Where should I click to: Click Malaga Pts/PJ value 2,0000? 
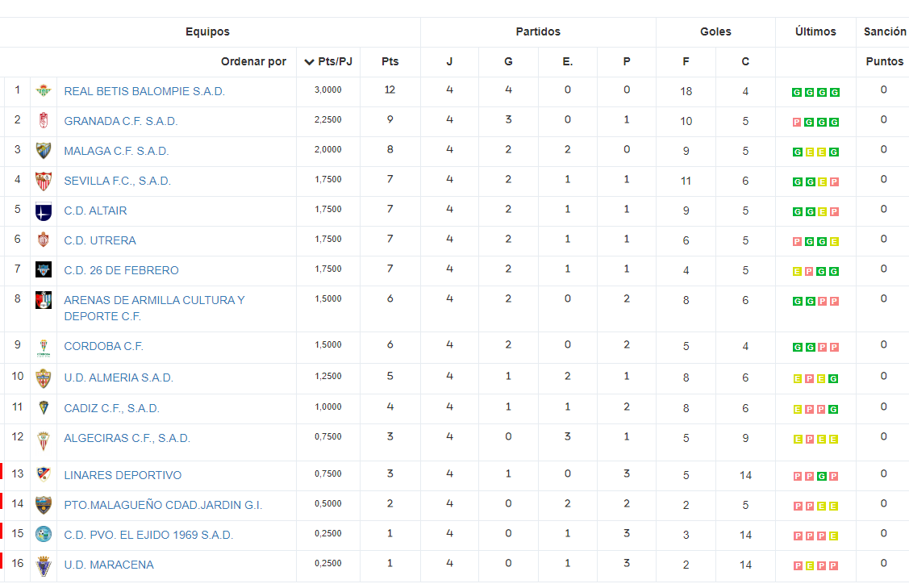(x=328, y=149)
